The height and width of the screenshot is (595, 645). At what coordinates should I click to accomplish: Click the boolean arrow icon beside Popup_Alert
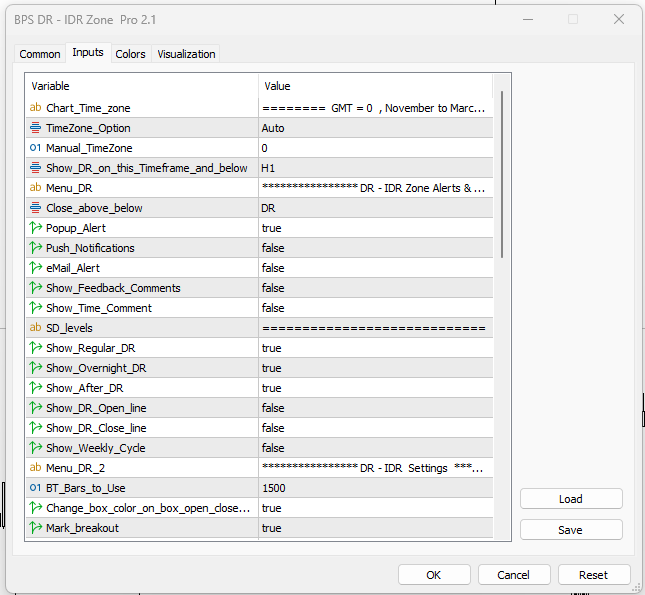coord(36,228)
